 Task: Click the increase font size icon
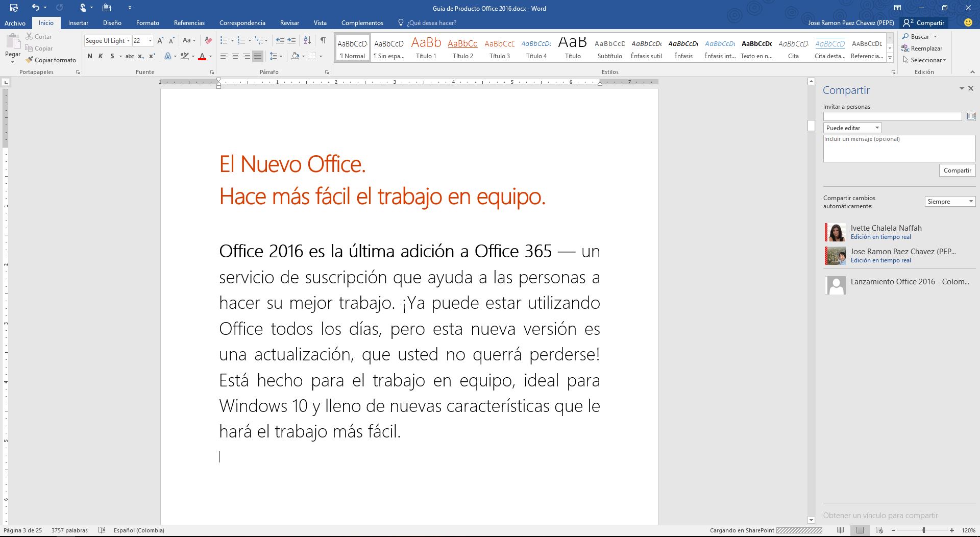tap(160, 40)
